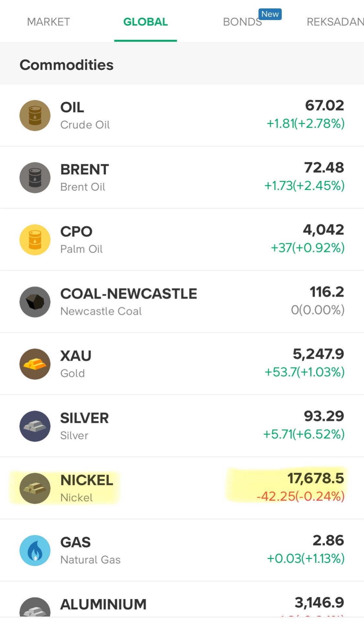This screenshot has width=364, height=624.
Task: Open the OIL price 67.02
Action: click(324, 106)
